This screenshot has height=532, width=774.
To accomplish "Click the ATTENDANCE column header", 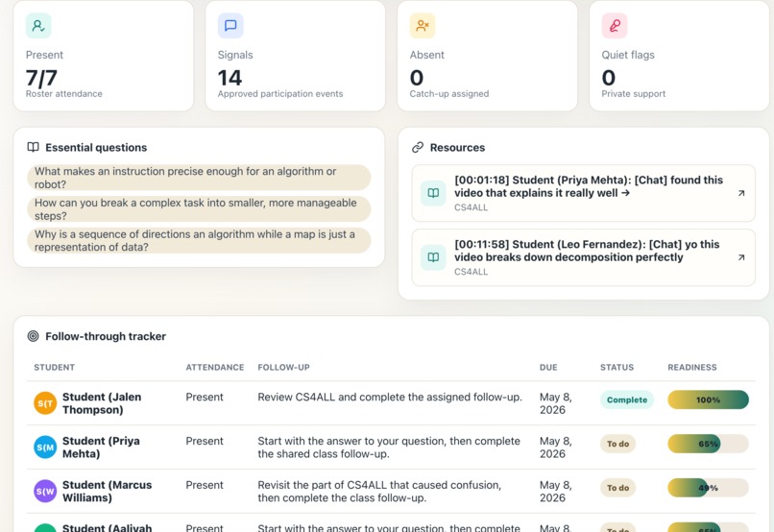I will click(215, 367).
